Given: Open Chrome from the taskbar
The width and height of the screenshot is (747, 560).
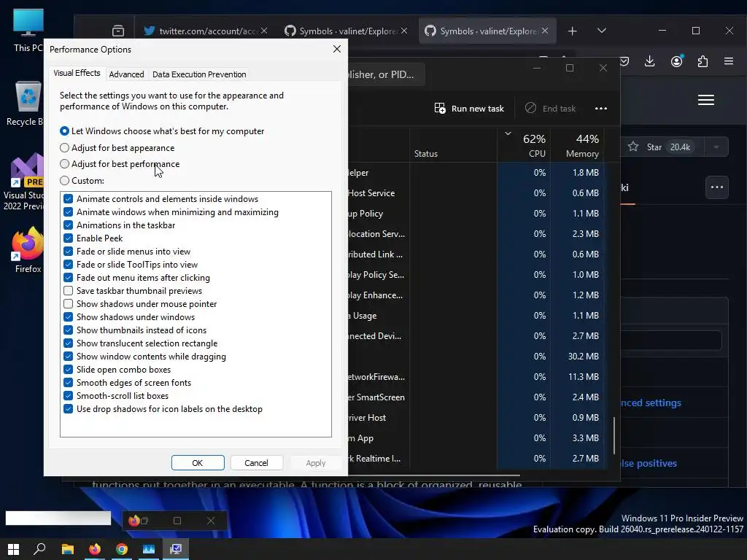Looking at the screenshot, I should coord(122,549).
